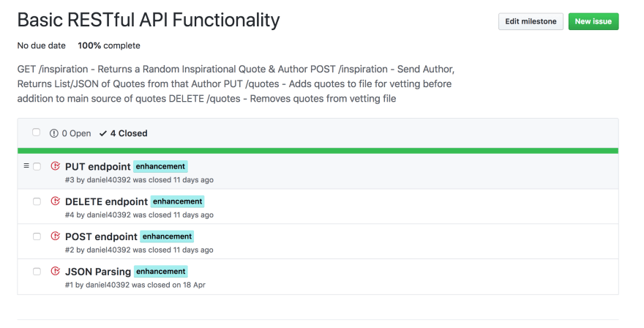Click the Edit milestone button
This screenshot has width=644, height=328.
point(531,21)
